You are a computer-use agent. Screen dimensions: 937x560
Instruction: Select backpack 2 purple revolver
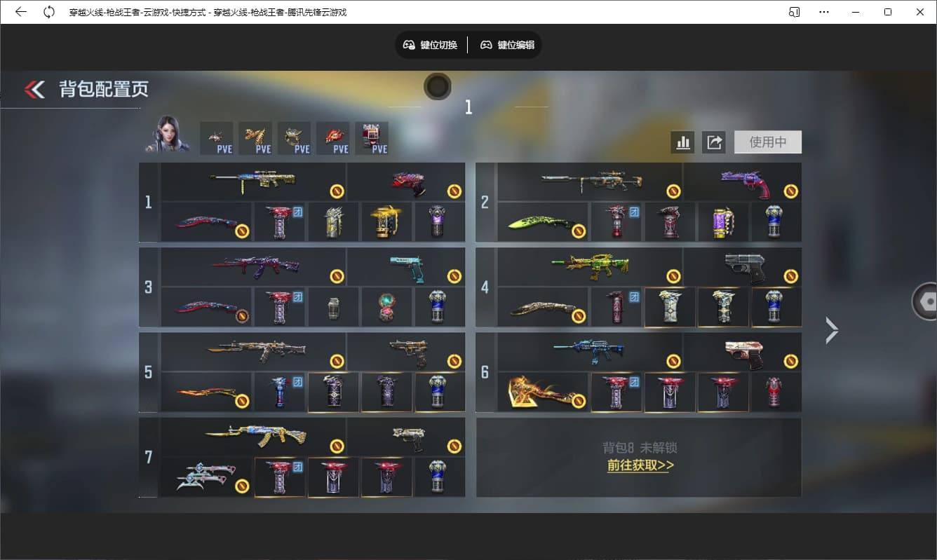click(743, 182)
